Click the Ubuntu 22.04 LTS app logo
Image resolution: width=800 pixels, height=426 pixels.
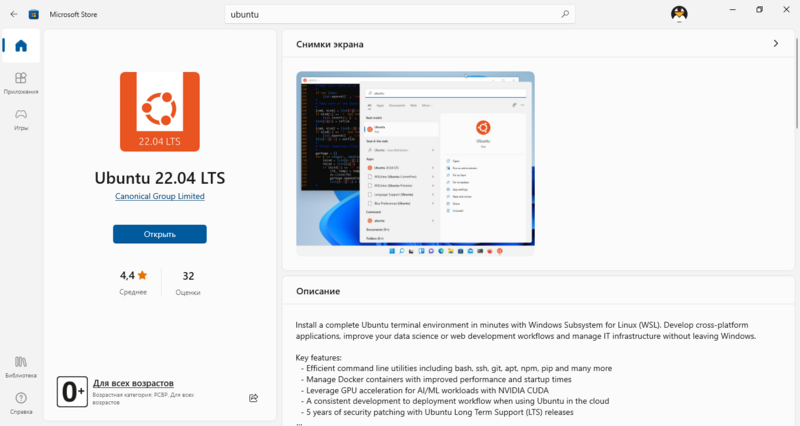pyautogui.click(x=160, y=111)
